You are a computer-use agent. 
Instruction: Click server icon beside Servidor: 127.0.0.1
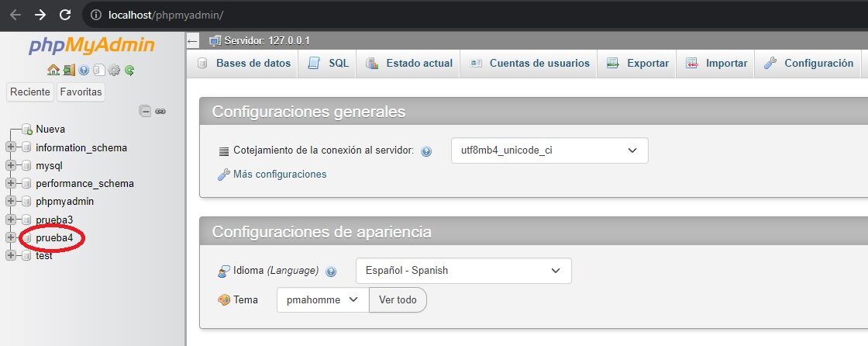point(215,40)
